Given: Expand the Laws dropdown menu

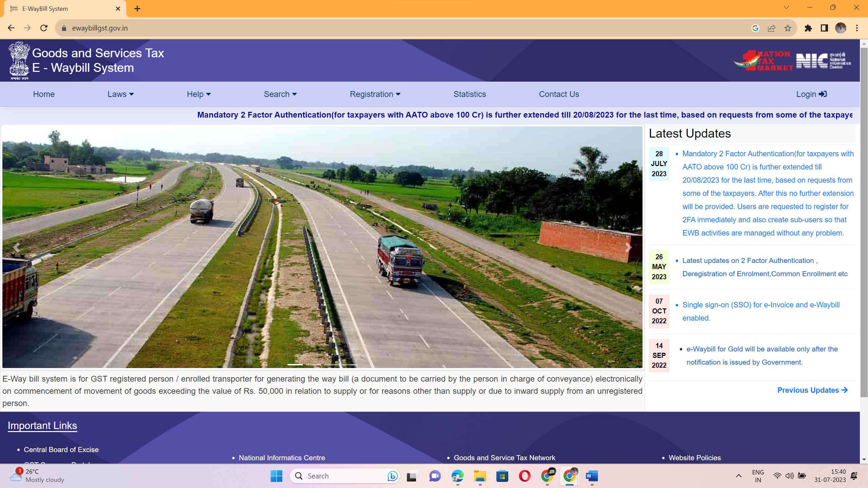Looking at the screenshot, I should 120,94.
